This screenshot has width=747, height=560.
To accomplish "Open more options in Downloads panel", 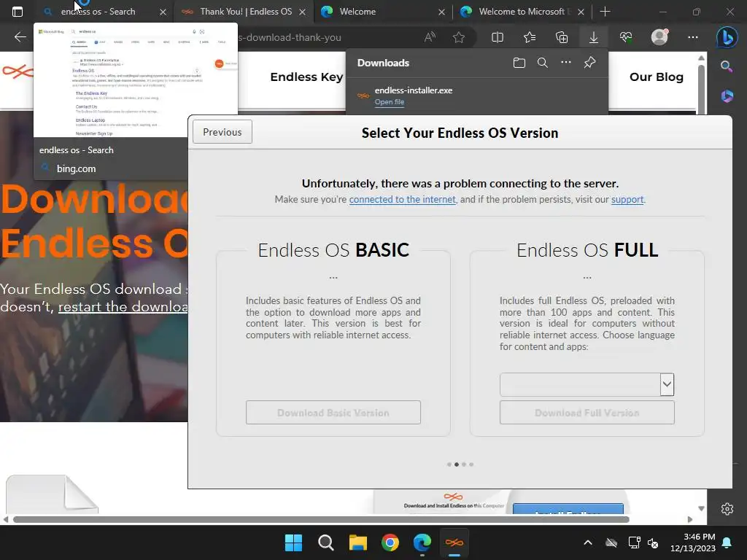I will [566, 63].
